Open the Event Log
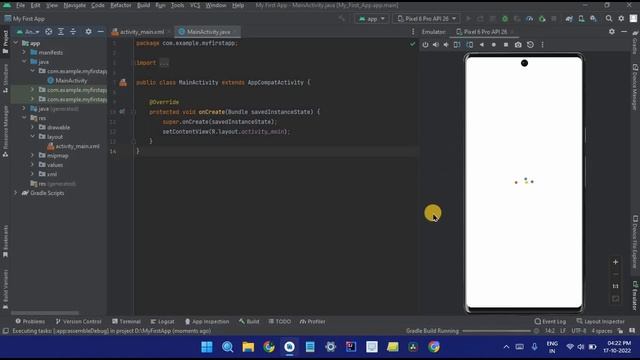 (x=550, y=322)
